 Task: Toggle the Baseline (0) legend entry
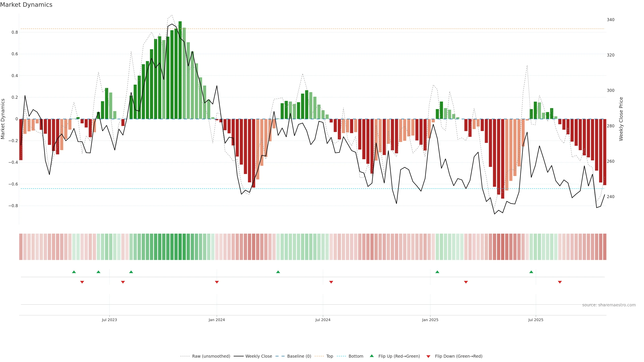[x=299, y=356]
